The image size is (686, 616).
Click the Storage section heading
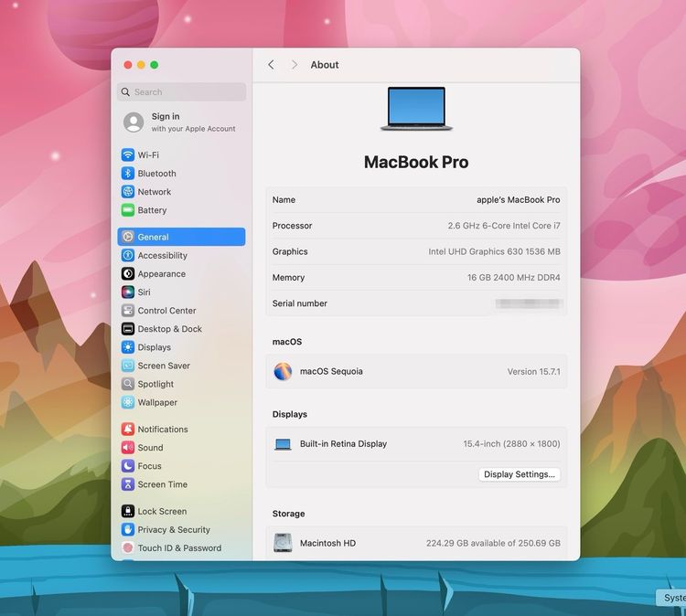(x=289, y=514)
